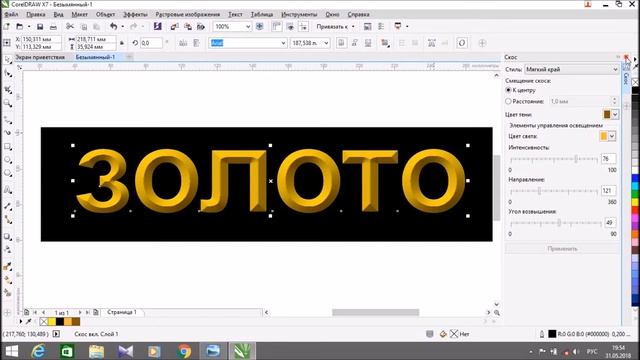Select the Color Eyedropper tool
Viewport: 640px width, 360px height.
coord(8,266)
